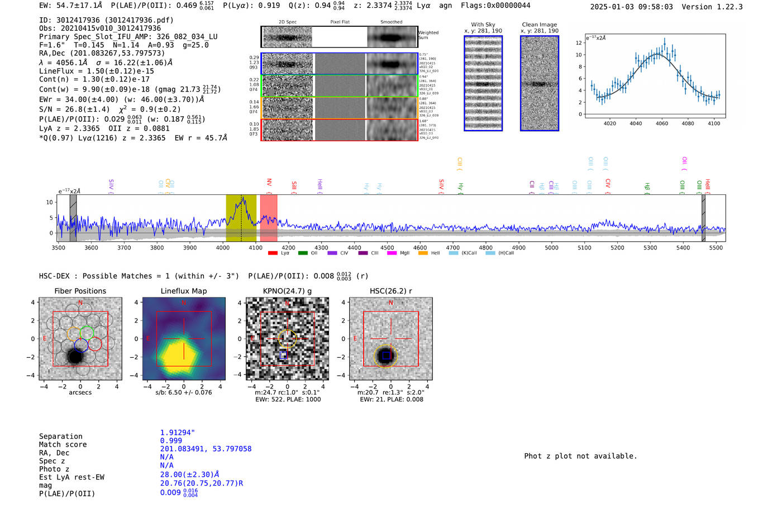Click the hatched gray band near 3550Å

click(73, 218)
